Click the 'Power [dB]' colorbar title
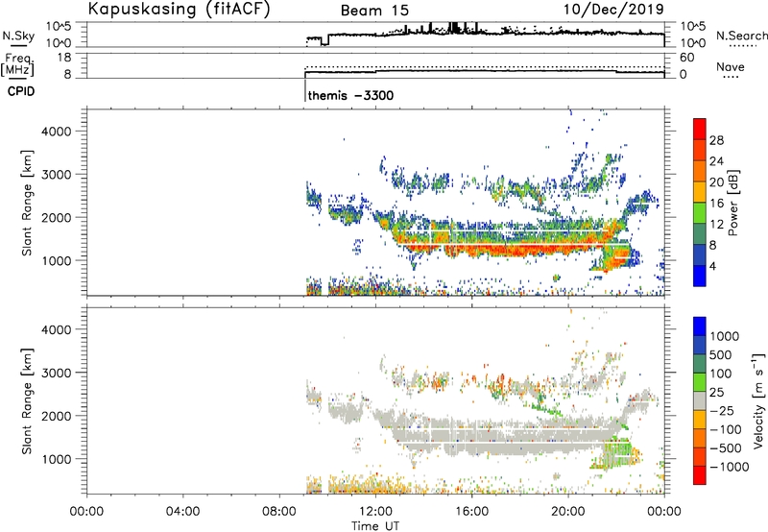The width and height of the screenshot is (768, 532). coord(732,203)
